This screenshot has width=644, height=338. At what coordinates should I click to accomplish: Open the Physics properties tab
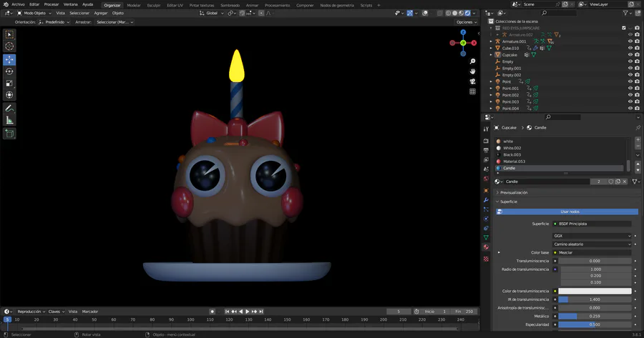coord(487,219)
